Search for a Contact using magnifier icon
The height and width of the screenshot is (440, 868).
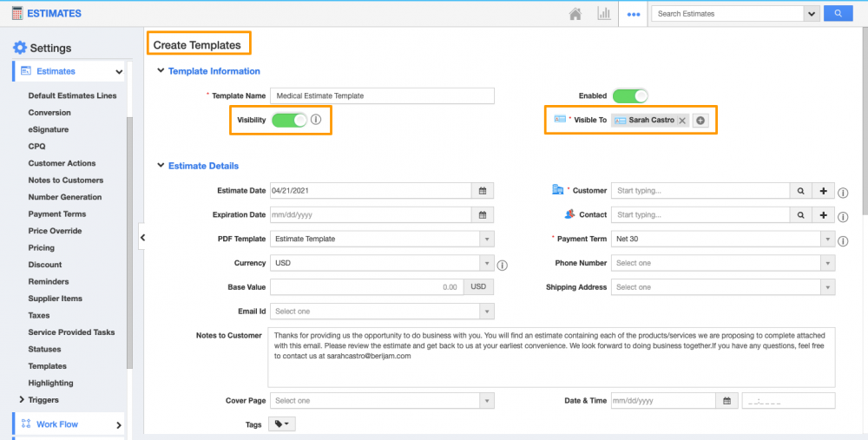(x=800, y=214)
